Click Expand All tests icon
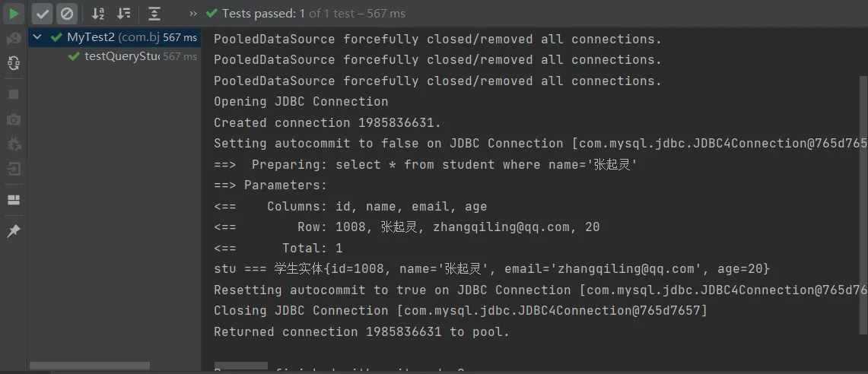This screenshot has width=868, height=374. (154, 14)
